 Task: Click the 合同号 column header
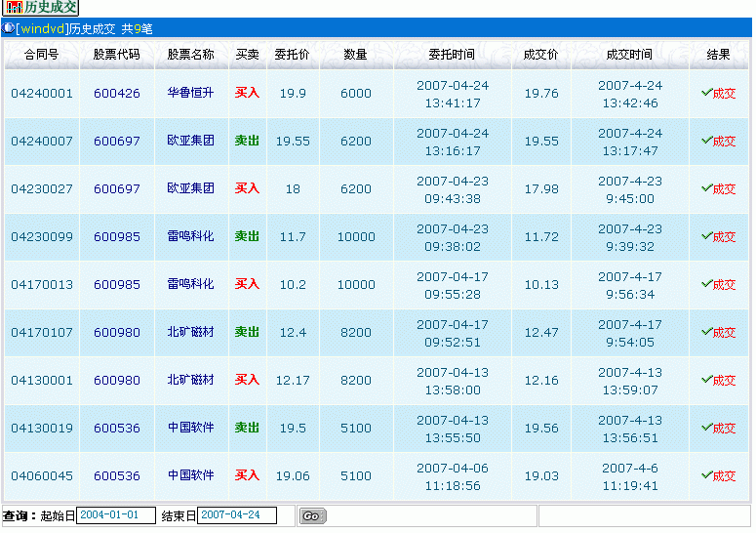[42, 55]
